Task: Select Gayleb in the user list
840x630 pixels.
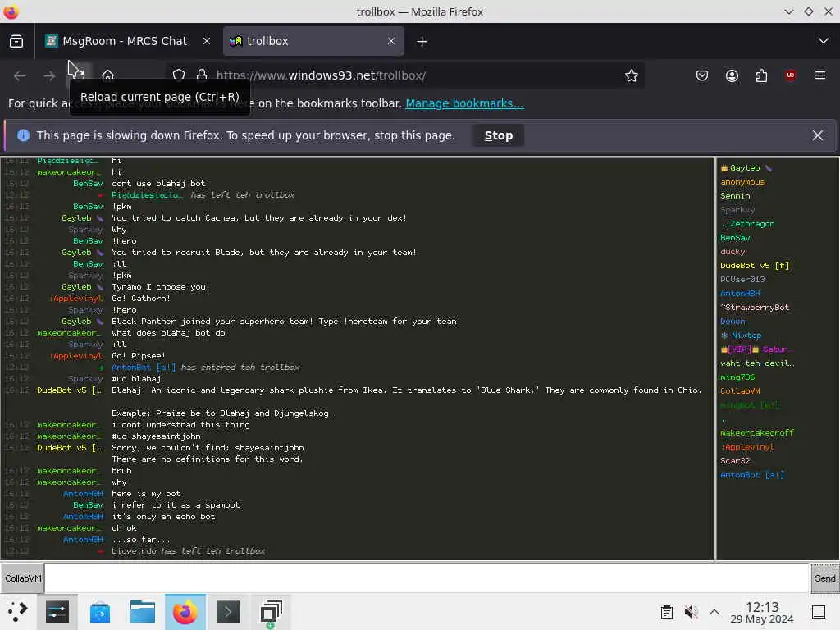Action: tap(745, 168)
